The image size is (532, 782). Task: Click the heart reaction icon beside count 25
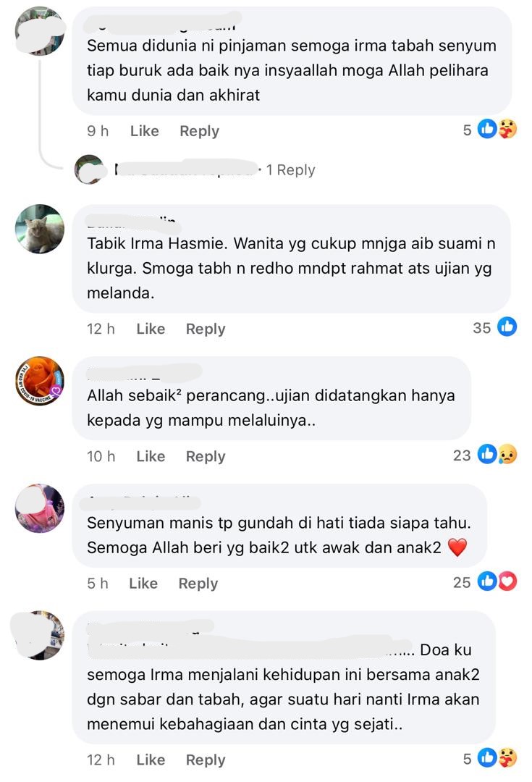pos(507,581)
